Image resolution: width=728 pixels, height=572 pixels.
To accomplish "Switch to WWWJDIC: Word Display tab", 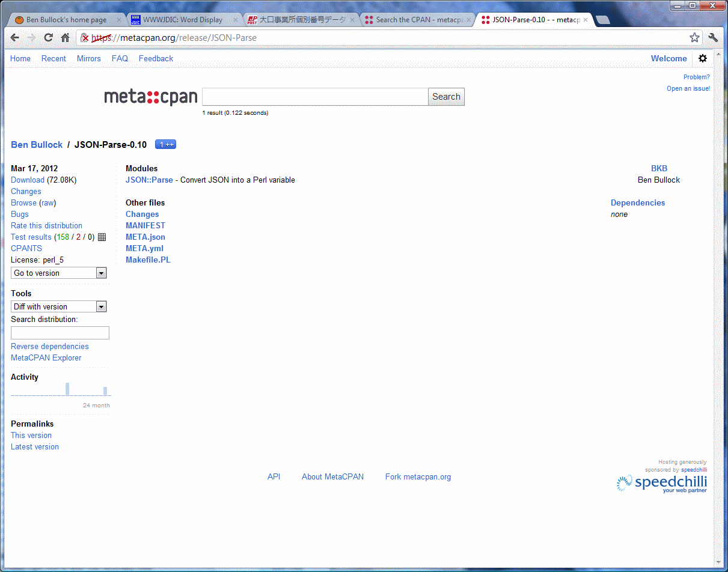I will [182, 20].
